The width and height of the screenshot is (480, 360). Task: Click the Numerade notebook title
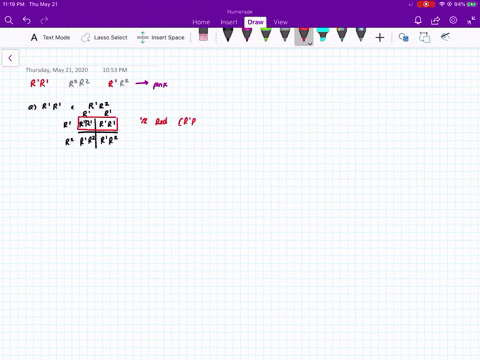(240, 12)
